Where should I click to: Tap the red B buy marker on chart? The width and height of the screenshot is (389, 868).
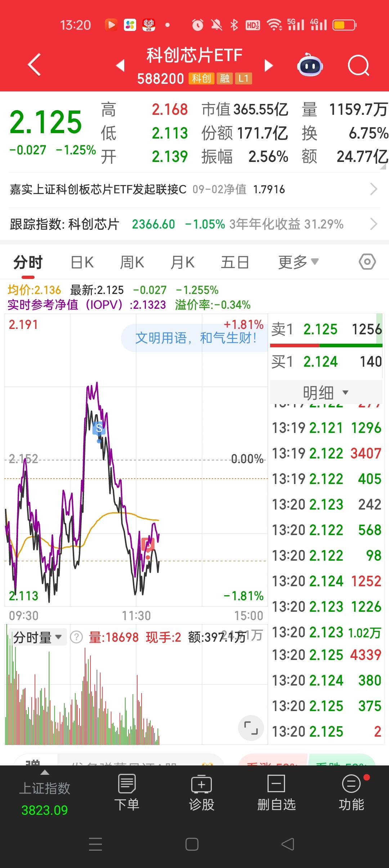click(x=148, y=544)
